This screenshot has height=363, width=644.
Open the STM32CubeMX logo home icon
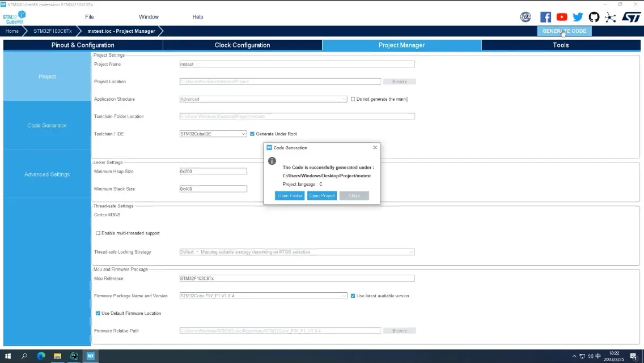tap(14, 17)
